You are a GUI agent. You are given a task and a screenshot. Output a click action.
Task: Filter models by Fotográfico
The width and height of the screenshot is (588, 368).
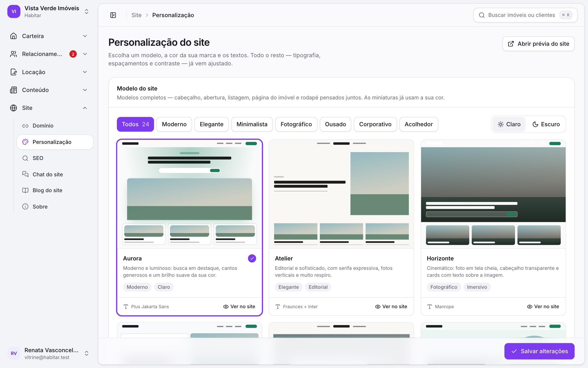tap(296, 124)
